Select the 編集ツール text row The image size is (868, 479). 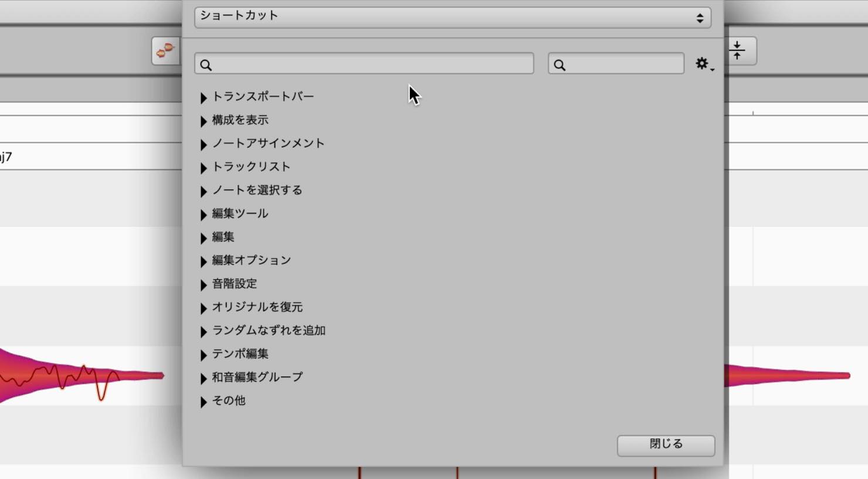(240, 213)
